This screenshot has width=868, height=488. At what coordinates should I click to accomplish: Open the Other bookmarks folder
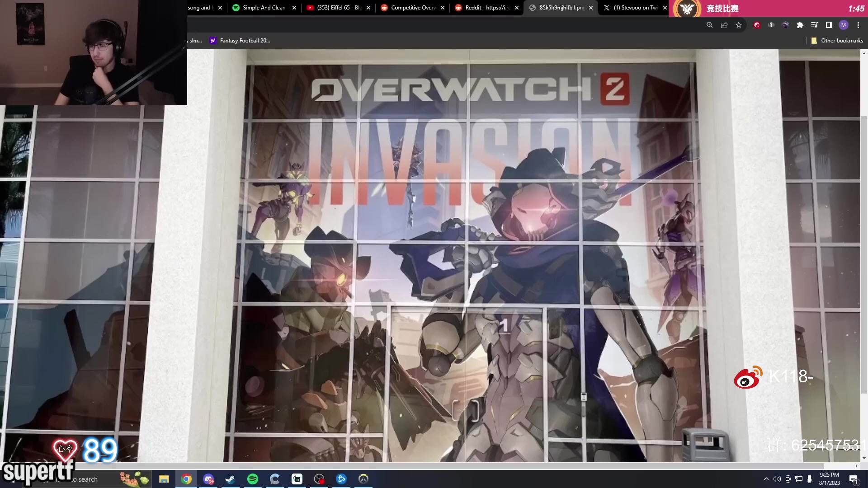(837, 41)
